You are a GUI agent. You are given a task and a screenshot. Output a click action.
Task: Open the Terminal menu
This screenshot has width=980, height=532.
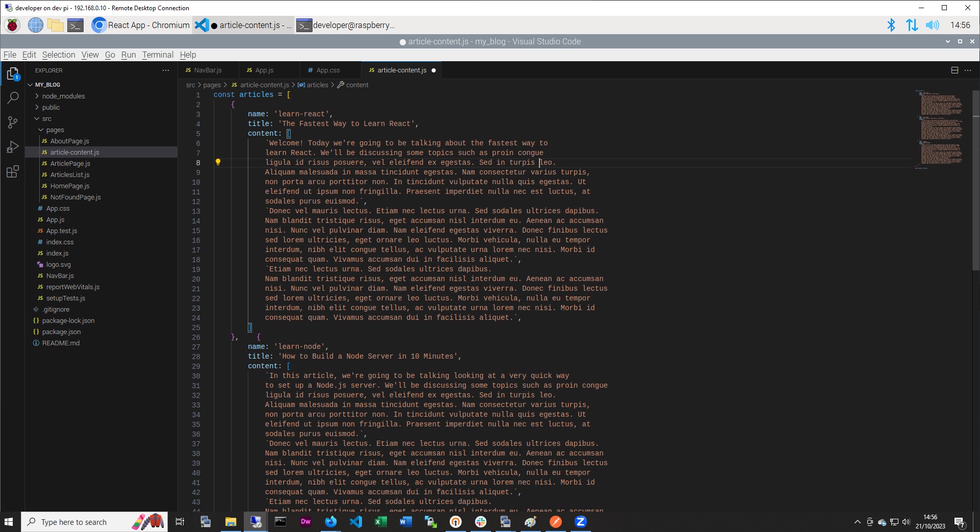pyautogui.click(x=158, y=55)
